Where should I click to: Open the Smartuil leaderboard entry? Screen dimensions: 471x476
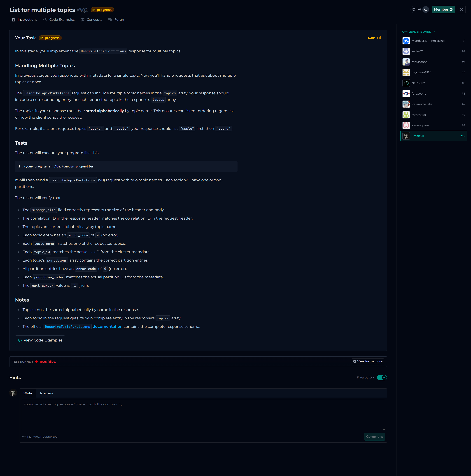[x=434, y=136]
